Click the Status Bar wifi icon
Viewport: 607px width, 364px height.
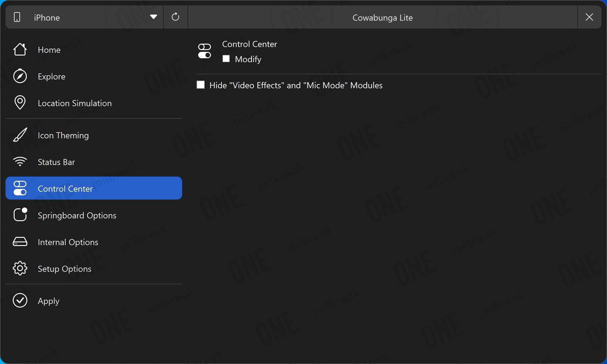pyautogui.click(x=20, y=162)
